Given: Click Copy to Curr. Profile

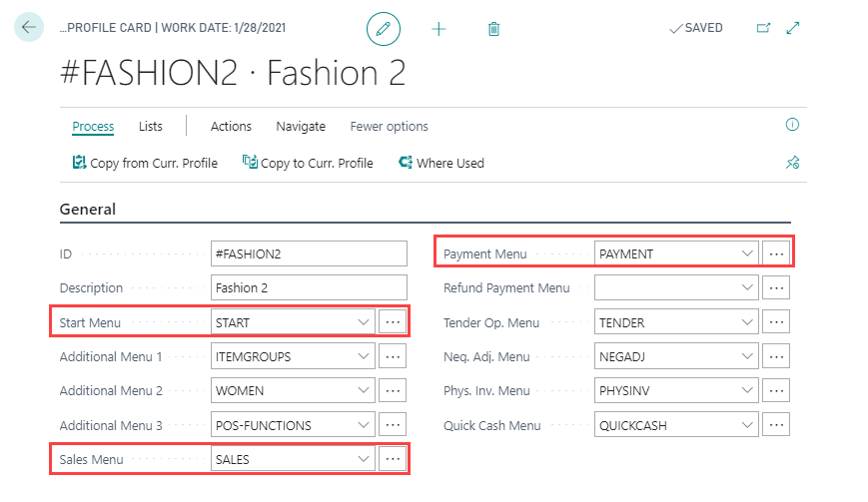Looking at the screenshot, I should tap(308, 163).
